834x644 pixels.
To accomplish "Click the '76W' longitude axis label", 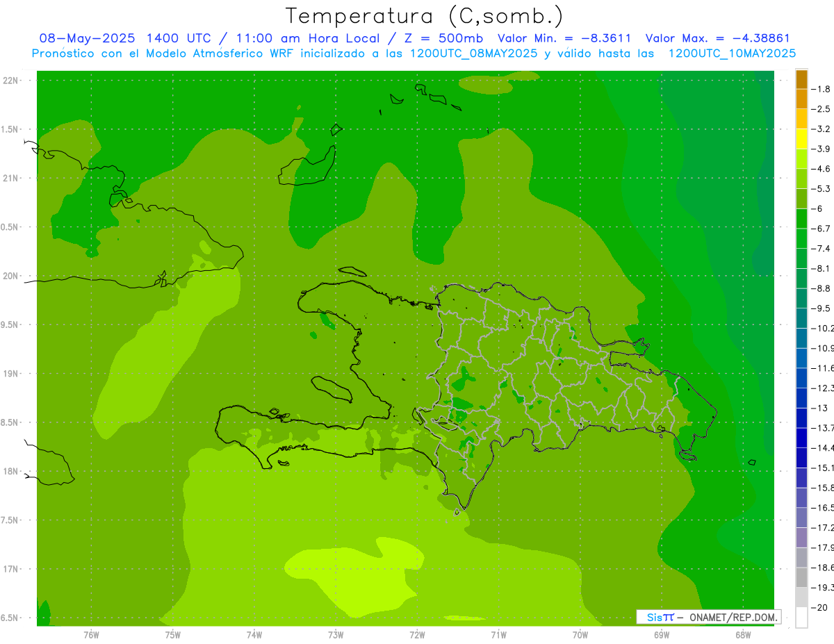I will click(91, 635).
